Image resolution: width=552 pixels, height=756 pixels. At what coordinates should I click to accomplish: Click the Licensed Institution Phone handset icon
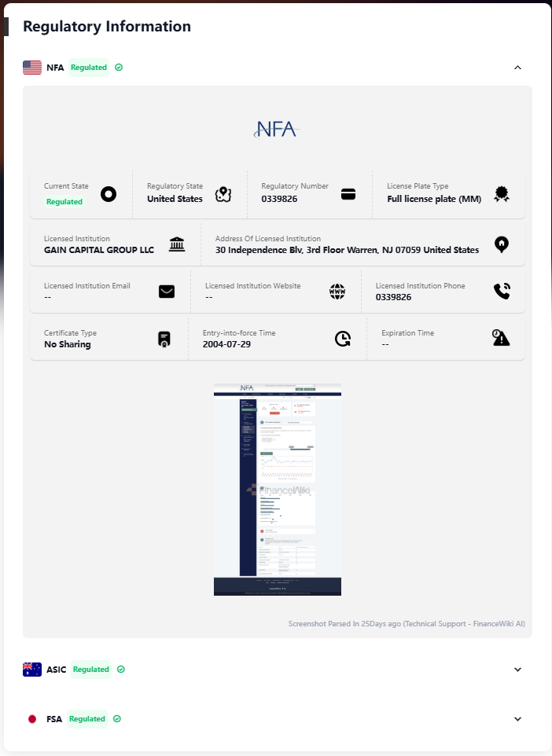[x=502, y=292]
